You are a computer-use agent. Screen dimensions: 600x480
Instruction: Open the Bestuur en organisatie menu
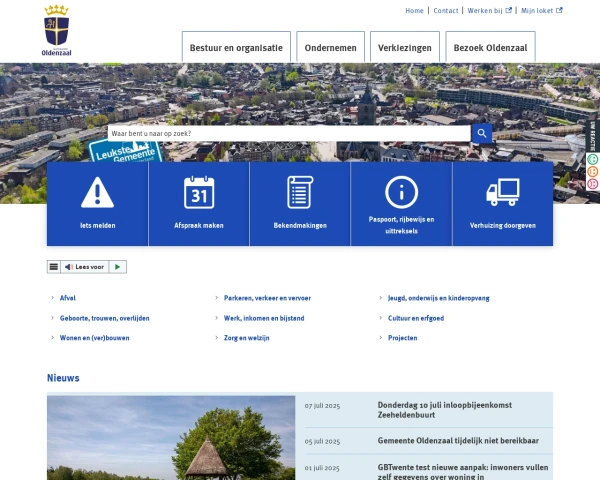pos(236,47)
